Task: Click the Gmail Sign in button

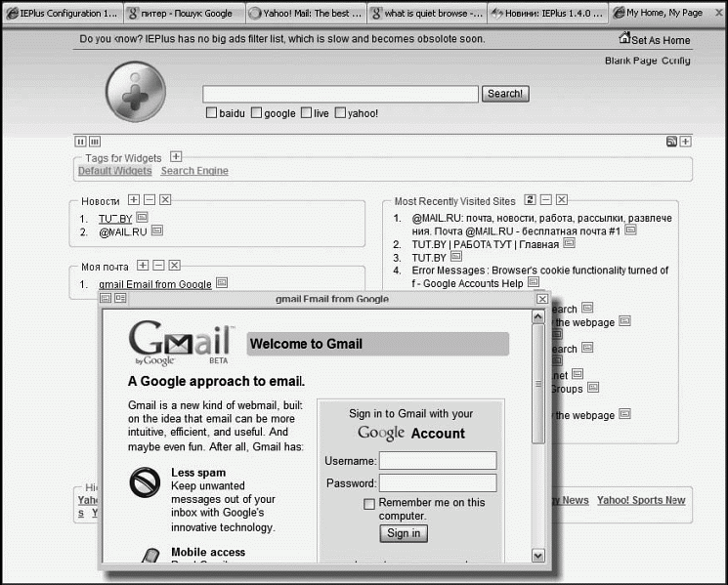Action: point(404,533)
